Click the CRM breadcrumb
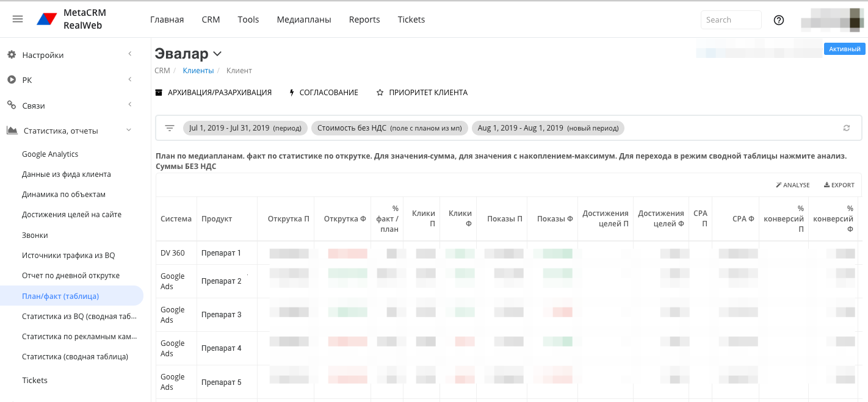This screenshot has height=402, width=868. click(162, 71)
